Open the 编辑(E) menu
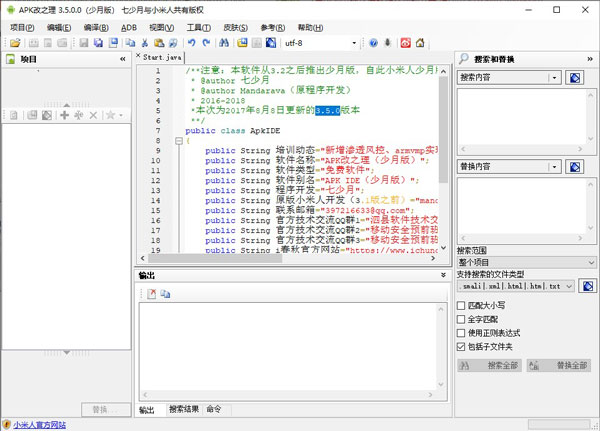 click(x=59, y=28)
